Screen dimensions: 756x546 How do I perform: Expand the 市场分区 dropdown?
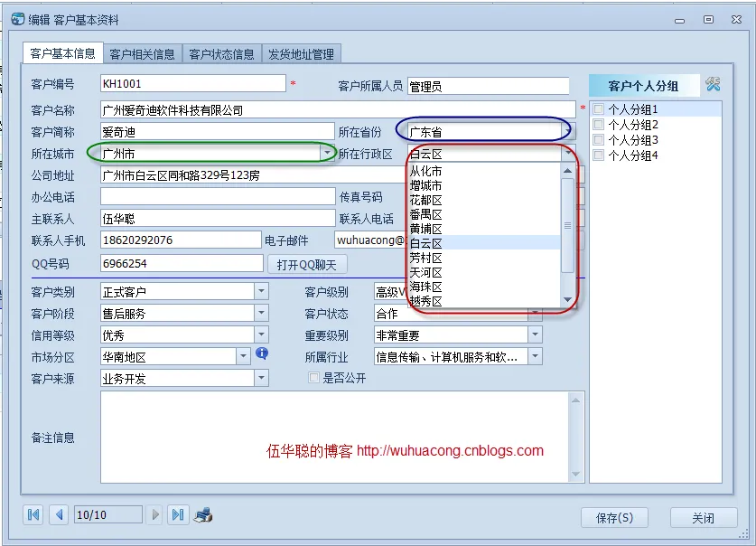pyautogui.click(x=244, y=356)
